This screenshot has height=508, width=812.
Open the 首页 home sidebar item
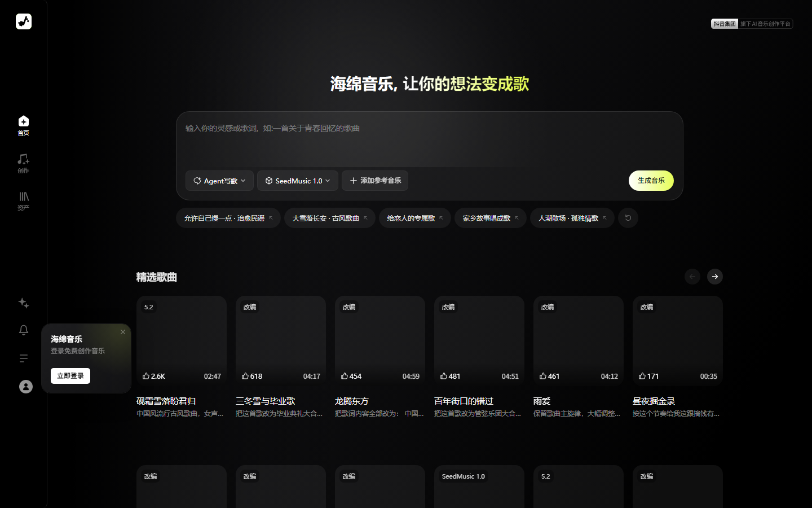[x=23, y=126]
